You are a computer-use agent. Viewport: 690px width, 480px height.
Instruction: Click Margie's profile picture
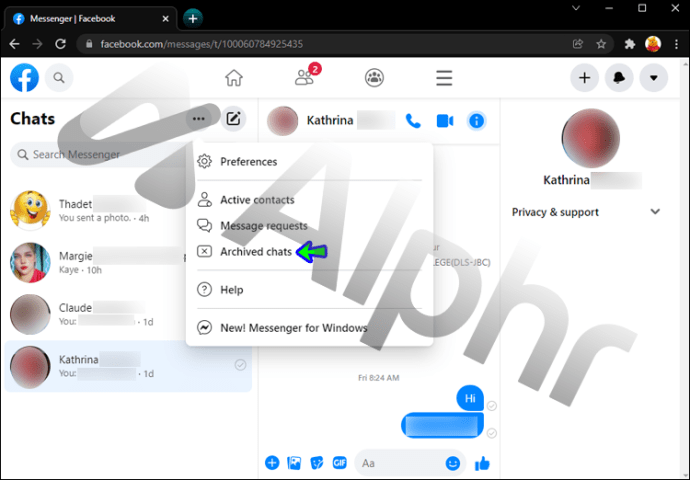(30, 262)
